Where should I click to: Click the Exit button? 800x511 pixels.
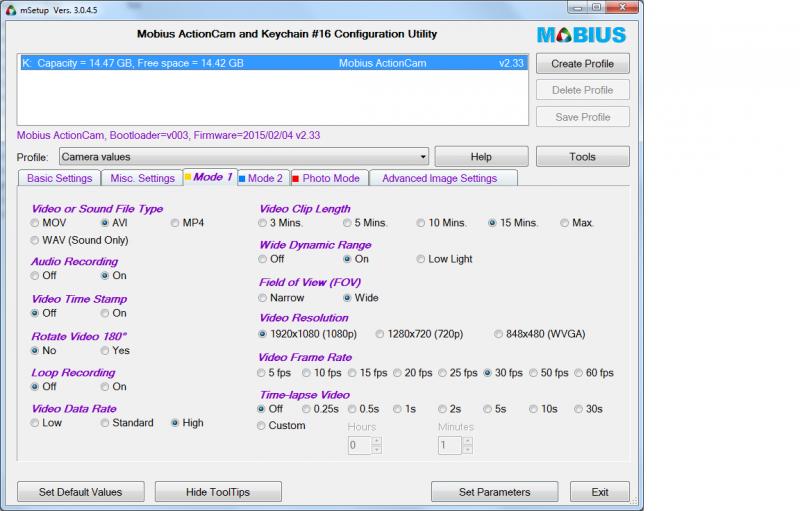[600, 492]
